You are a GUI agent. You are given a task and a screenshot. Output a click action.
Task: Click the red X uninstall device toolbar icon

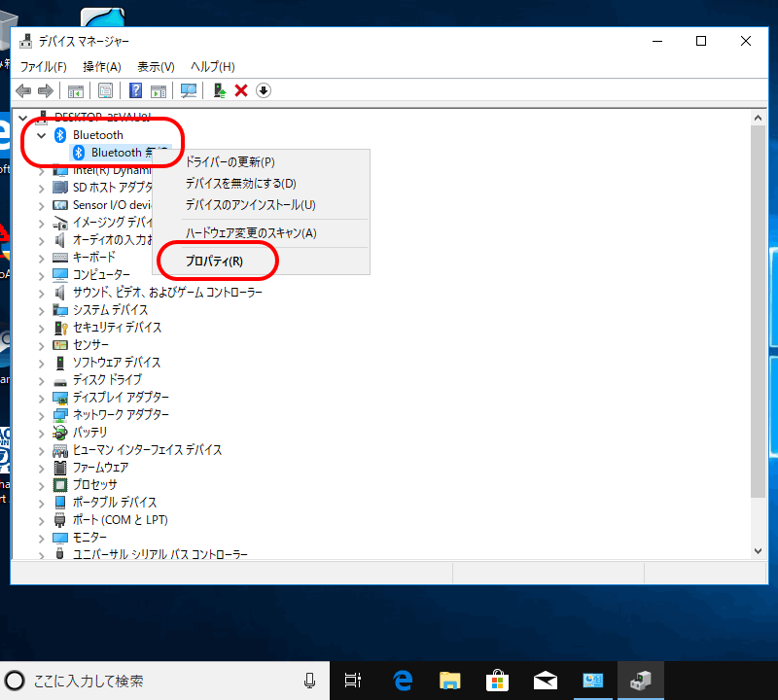(x=241, y=90)
